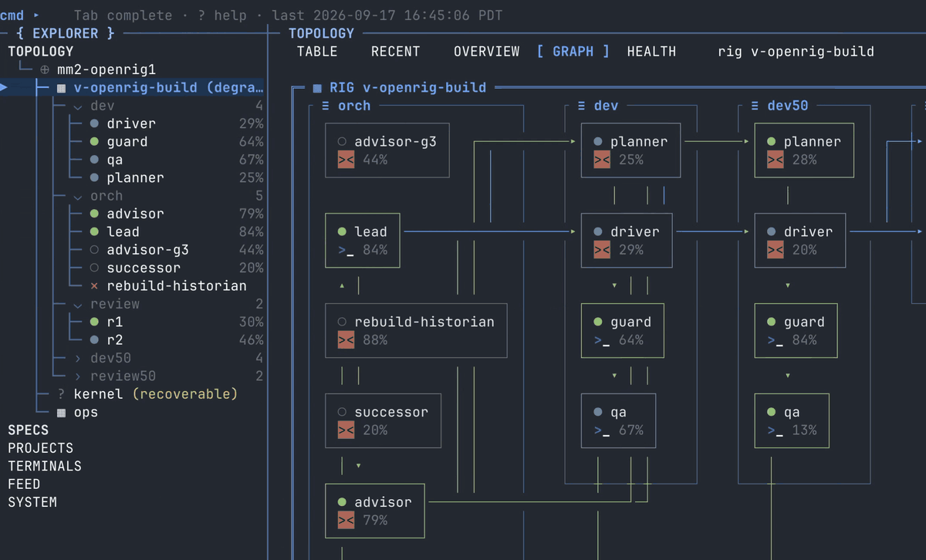Screen dimensions: 926x560
Task: Click the terminal icon on dev guard node
Action: [x=602, y=340]
